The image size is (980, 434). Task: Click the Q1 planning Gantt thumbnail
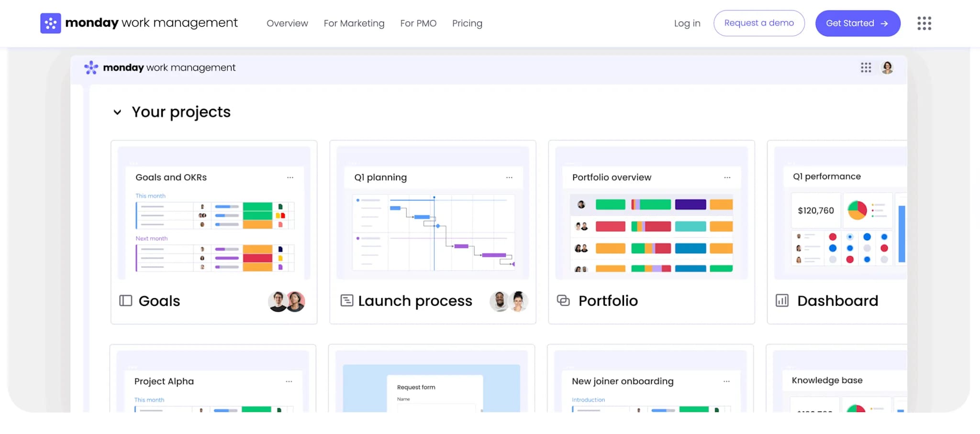coord(433,213)
